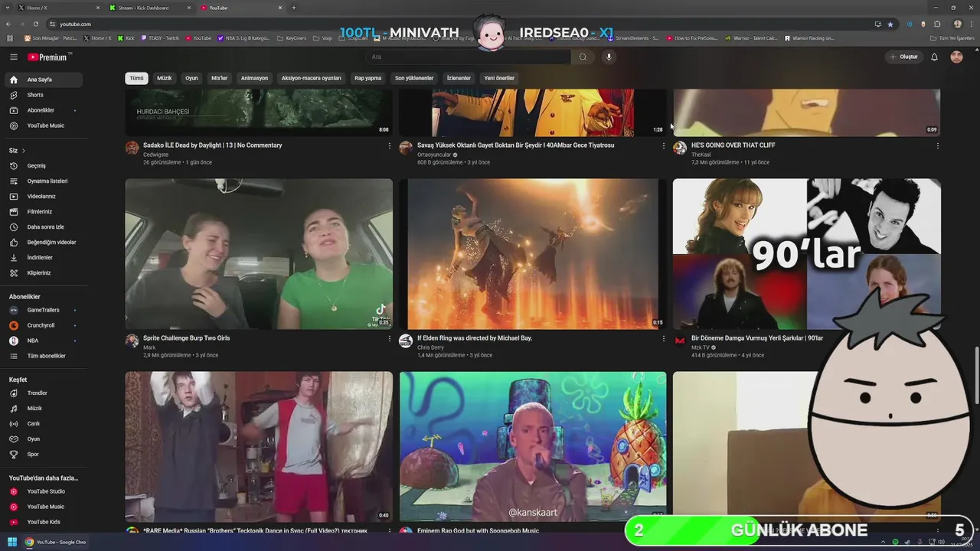This screenshot has height=551, width=980.
Task: Switch to Stream Kick Dashboard tab
Action: tap(150, 8)
